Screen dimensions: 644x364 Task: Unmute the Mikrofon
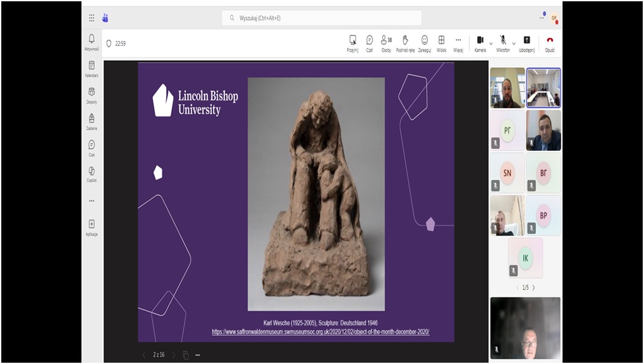click(x=503, y=41)
